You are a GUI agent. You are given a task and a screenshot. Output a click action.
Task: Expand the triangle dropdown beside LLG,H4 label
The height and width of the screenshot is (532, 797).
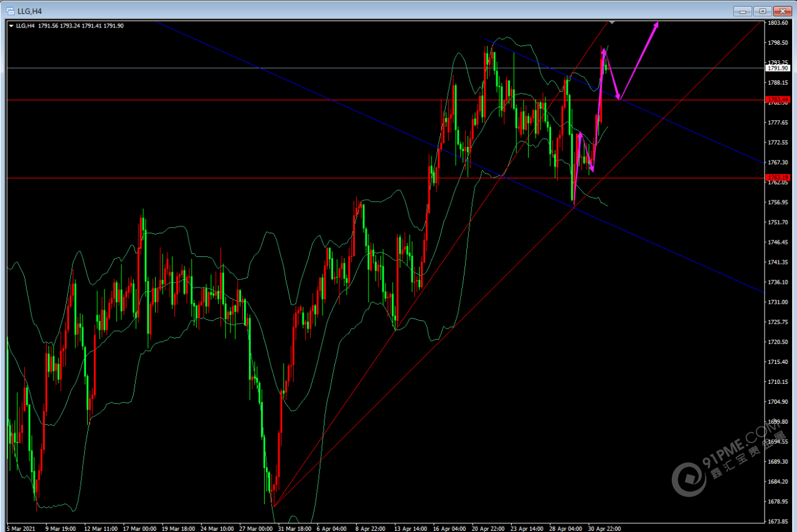pos(12,26)
